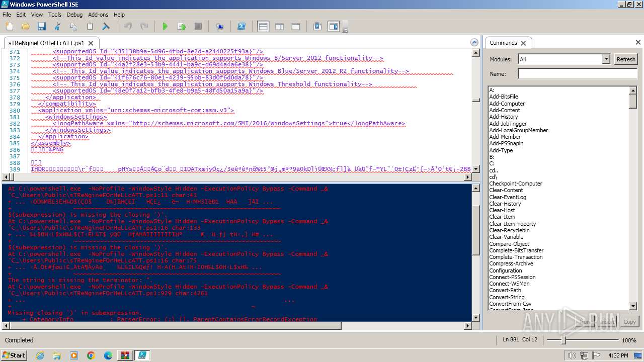The height and width of the screenshot is (362, 644).
Task: Open the volume speaker tray icon
Action: (572, 355)
